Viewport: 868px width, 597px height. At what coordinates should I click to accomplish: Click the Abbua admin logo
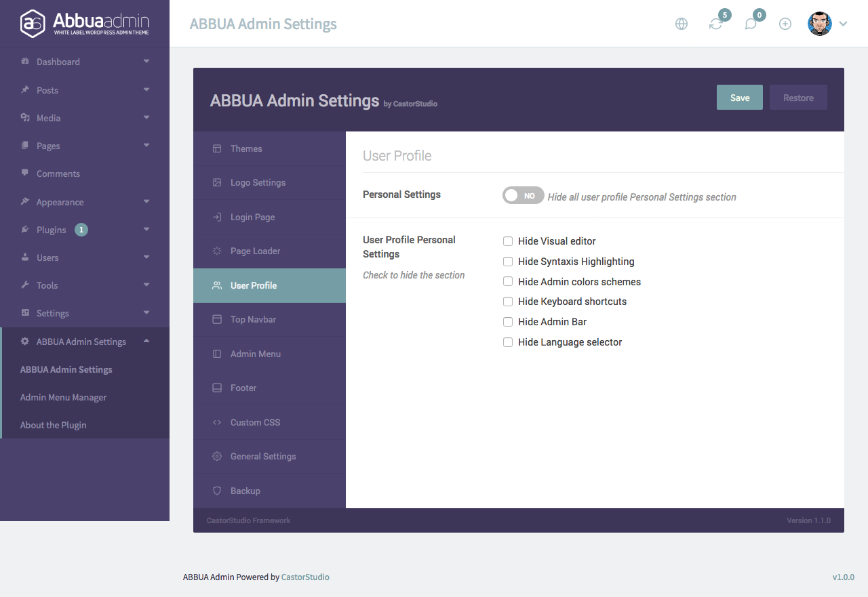(x=84, y=23)
